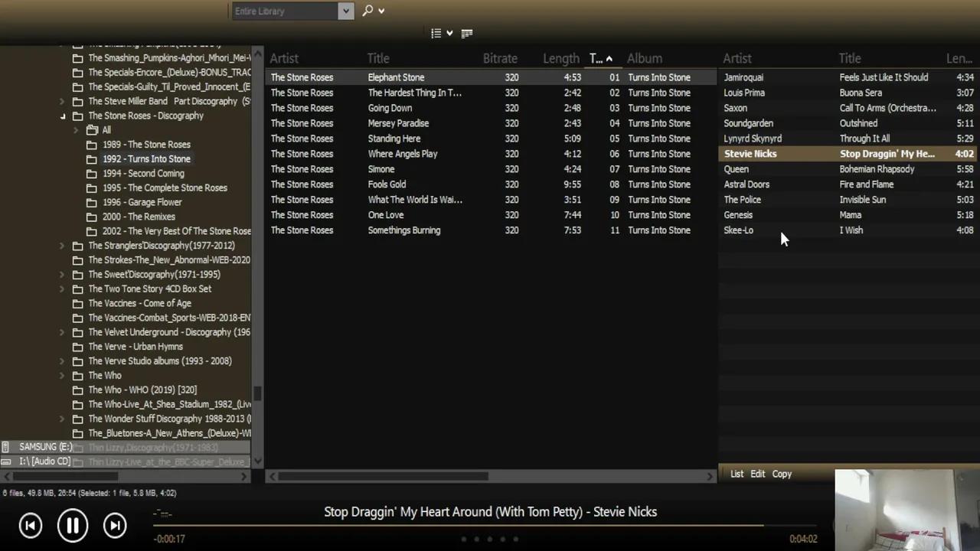Select the 1995 - The Complete Stone Roses folder

tap(165, 188)
